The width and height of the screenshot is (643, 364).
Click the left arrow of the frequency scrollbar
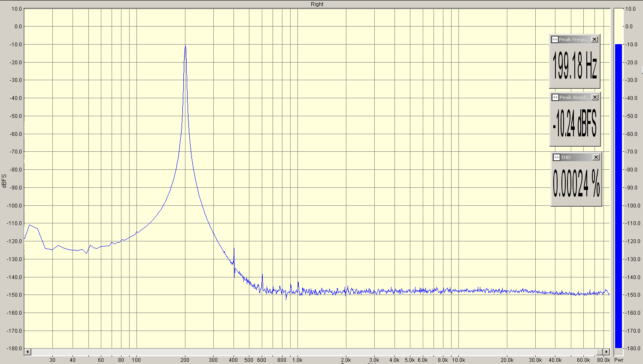pyautogui.click(x=27, y=352)
